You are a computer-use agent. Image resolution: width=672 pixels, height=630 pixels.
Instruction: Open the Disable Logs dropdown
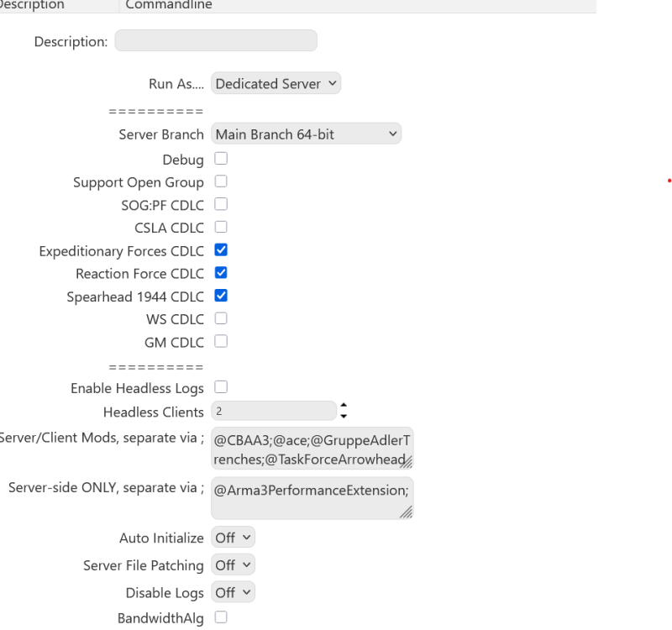(x=233, y=592)
